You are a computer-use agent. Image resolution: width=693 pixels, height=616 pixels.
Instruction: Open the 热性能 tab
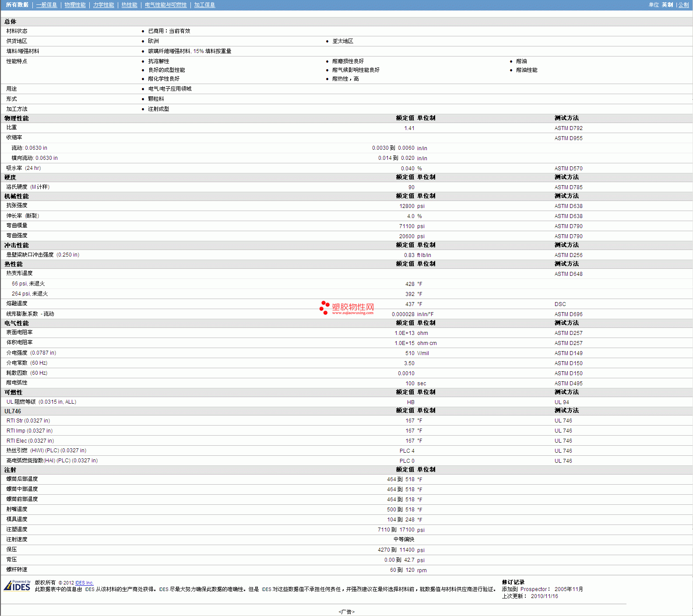click(129, 5)
